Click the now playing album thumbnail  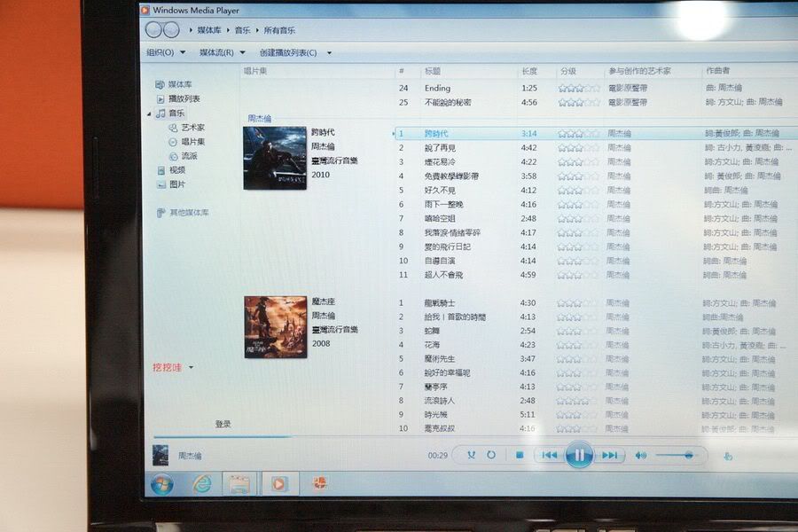click(160, 455)
